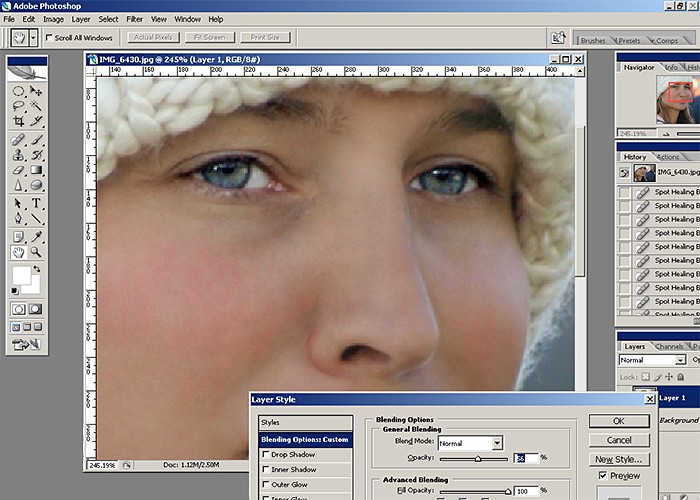Switch to the Info tab
Viewport: 700px width, 500px height.
click(x=671, y=67)
